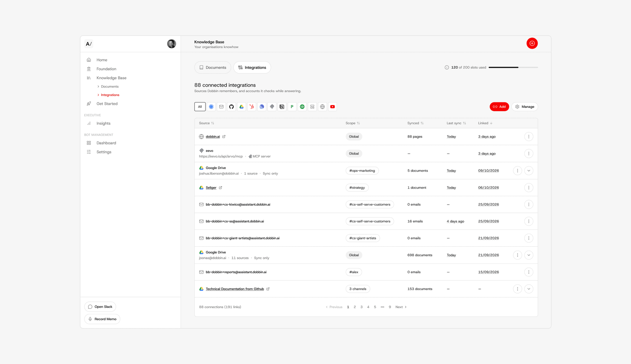Switch to the Integrations tab
The height and width of the screenshot is (364, 631).
(252, 67)
